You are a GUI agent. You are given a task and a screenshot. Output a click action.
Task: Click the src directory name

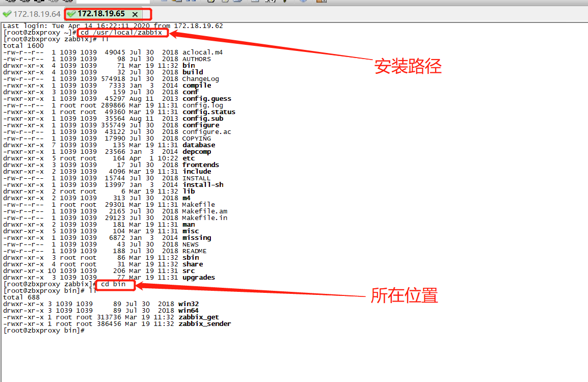pyautogui.click(x=189, y=271)
